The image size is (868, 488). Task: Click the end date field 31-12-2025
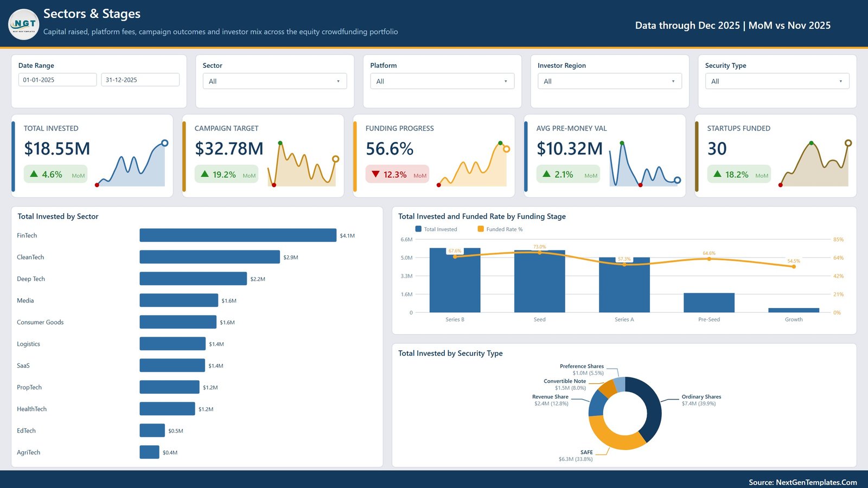(140, 80)
